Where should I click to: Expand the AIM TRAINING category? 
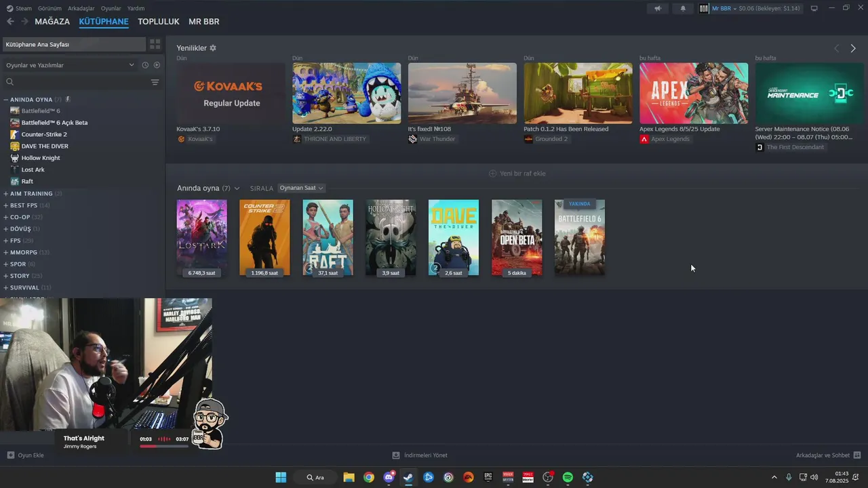(5, 194)
